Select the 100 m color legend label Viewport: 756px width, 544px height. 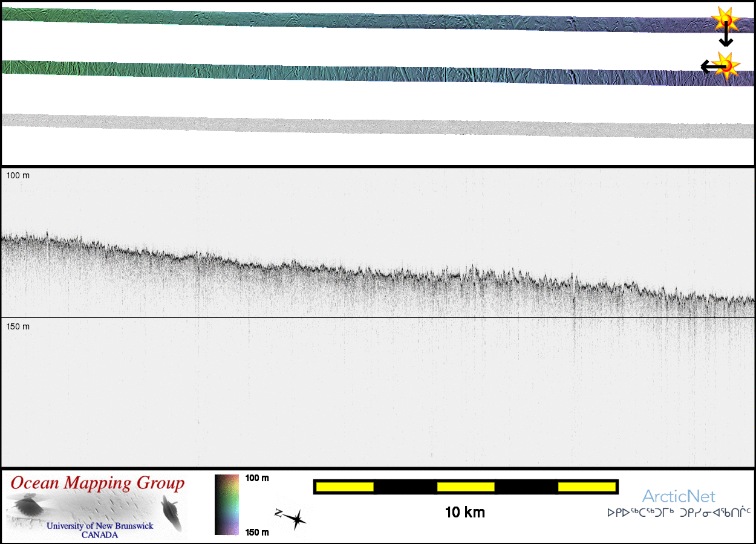pos(257,478)
